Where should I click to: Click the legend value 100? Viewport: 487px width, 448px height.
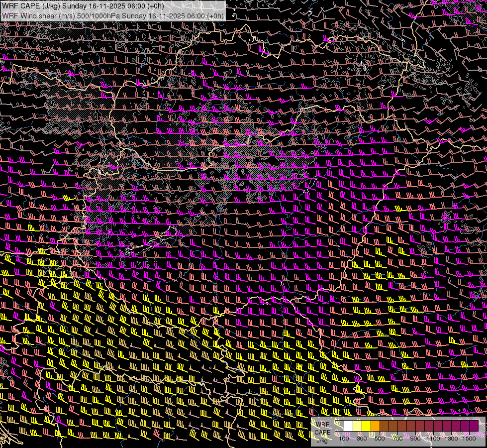coord(344,439)
